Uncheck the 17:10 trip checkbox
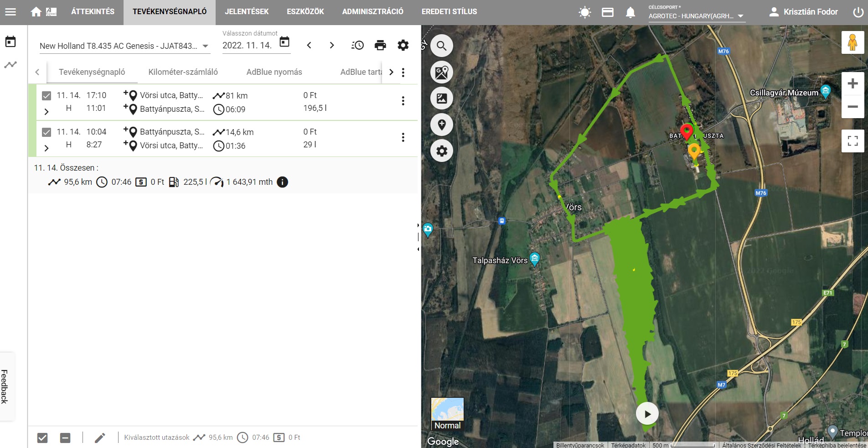This screenshot has width=868, height=448. (x=46, y=96)
